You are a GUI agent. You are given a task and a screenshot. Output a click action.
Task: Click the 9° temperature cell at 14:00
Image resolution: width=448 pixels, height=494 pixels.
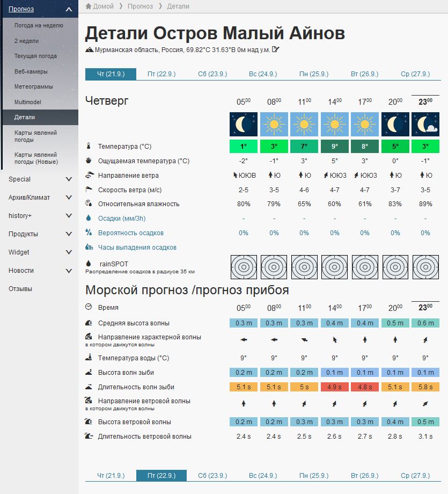coord(335,146)
